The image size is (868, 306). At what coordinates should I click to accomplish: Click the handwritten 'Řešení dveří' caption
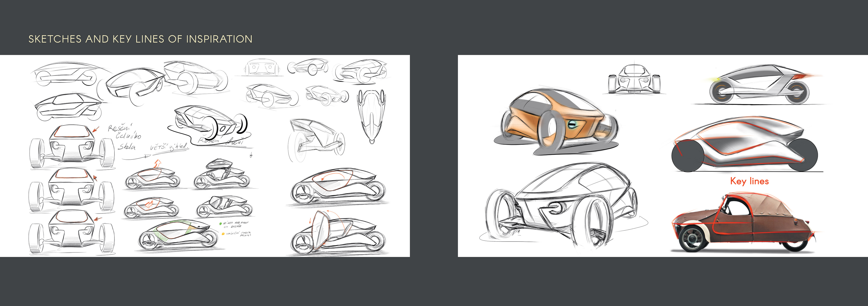click(x=221, y=141)
